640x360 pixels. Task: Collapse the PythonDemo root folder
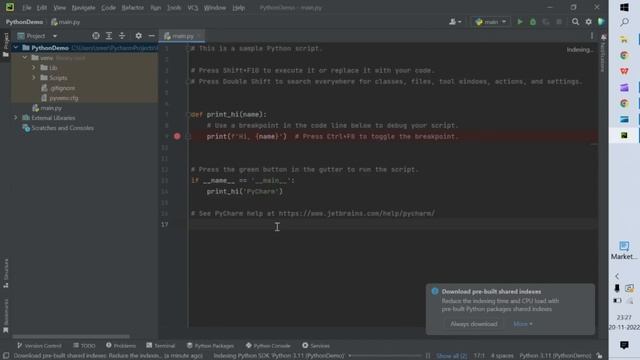point(16,48)
